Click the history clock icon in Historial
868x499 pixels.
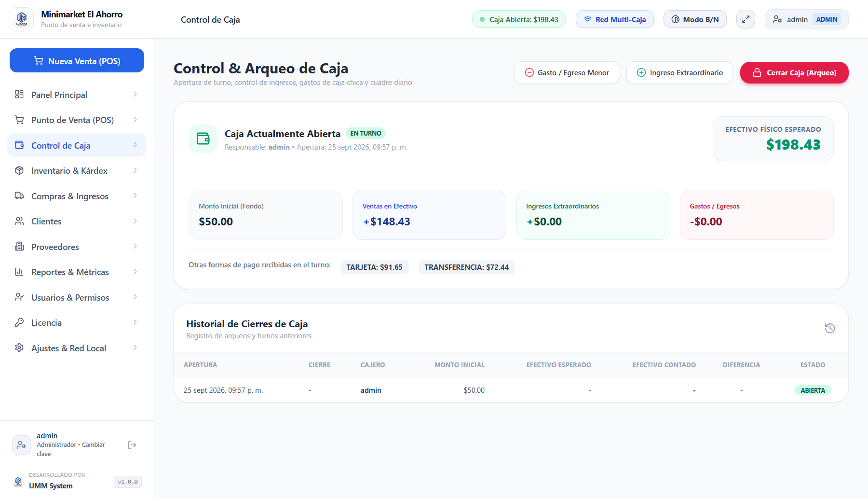(x=830, y=328)
